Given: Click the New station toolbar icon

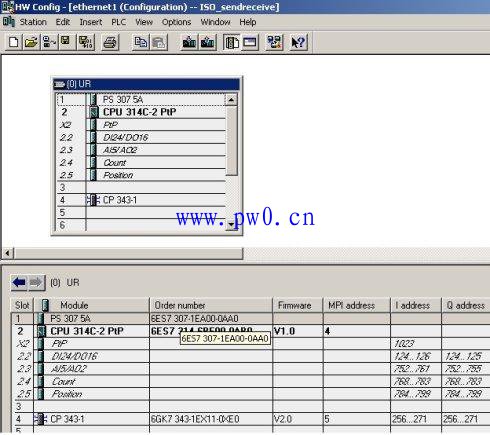Looking at the screenshot, I should (14, 42).
